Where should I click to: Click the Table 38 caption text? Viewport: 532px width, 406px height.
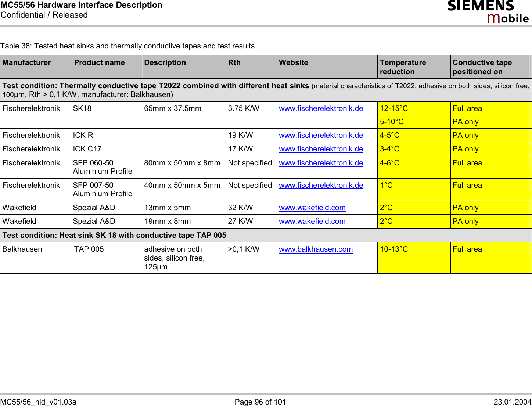pyautogui.click(x=127, y=46)
